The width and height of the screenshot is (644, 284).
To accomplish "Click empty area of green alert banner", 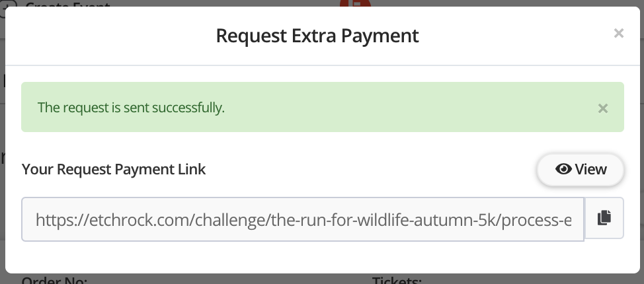I will click(411, 108).
